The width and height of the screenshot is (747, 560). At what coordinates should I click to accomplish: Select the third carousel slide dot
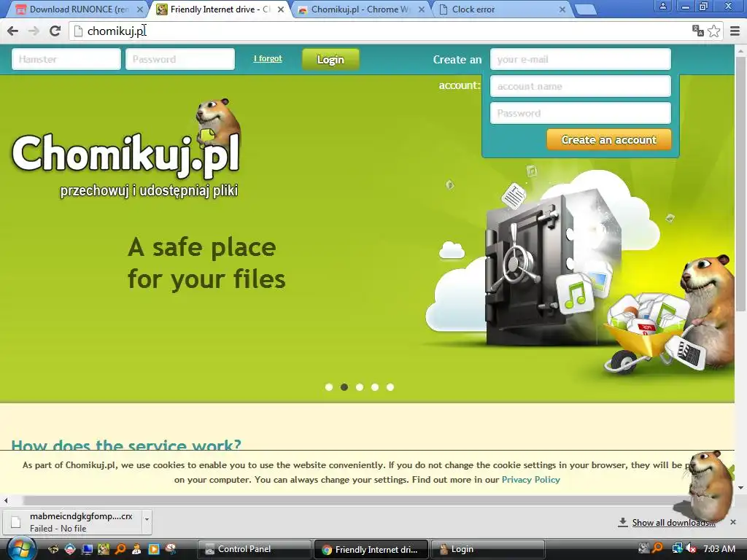click(x=360, y=387)
